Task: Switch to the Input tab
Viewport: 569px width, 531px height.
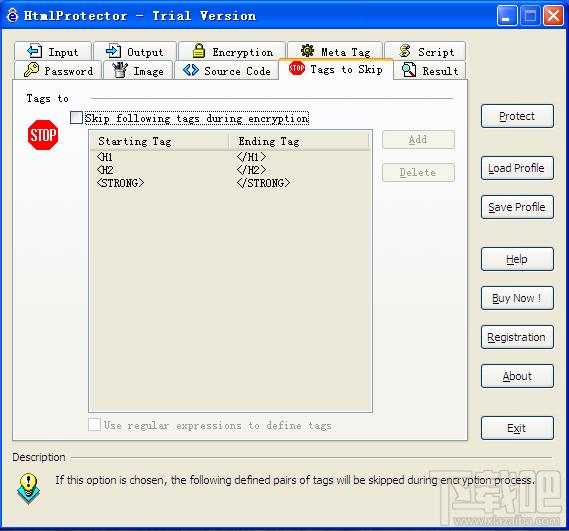Action: point(53,51)
